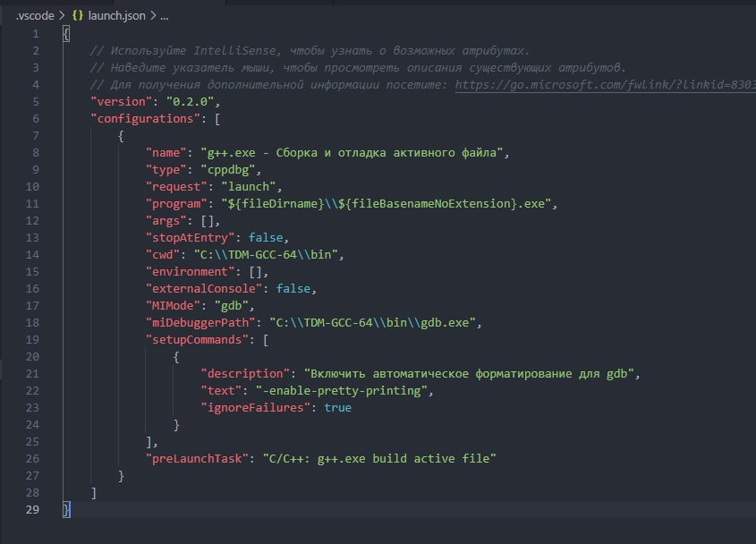The width and height of the screenshot is (756, 544).
Task: Click the cwd path string value
Action: tap(266, 255)
